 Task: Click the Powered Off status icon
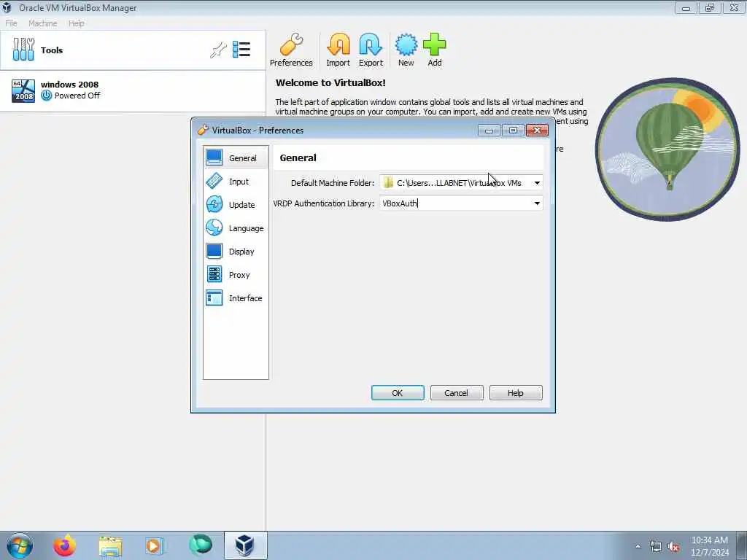pyautogui.click(x=46, y=96)
